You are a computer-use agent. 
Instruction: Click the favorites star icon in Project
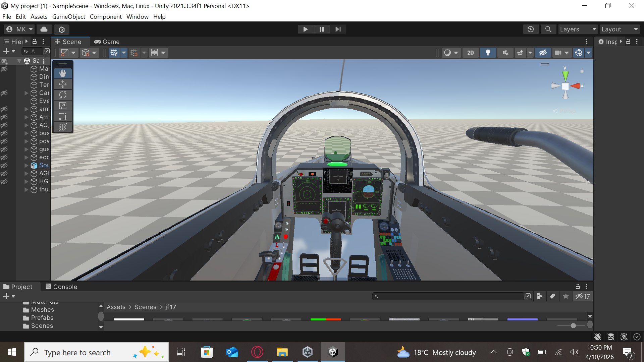tap(566, 296)
